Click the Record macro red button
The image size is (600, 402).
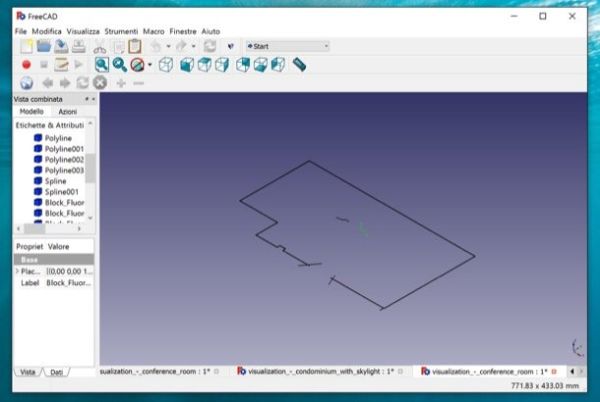[x=25, y=65]
